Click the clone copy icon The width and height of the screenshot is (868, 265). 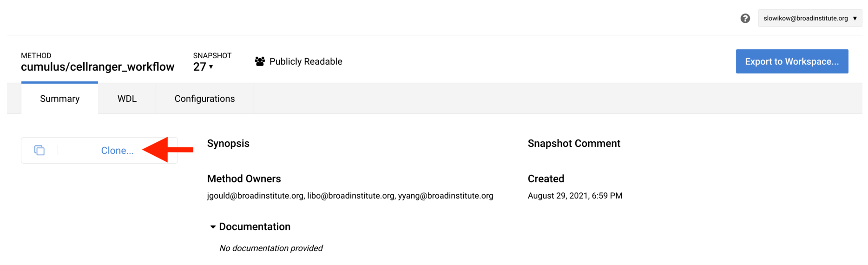[39, 150]
